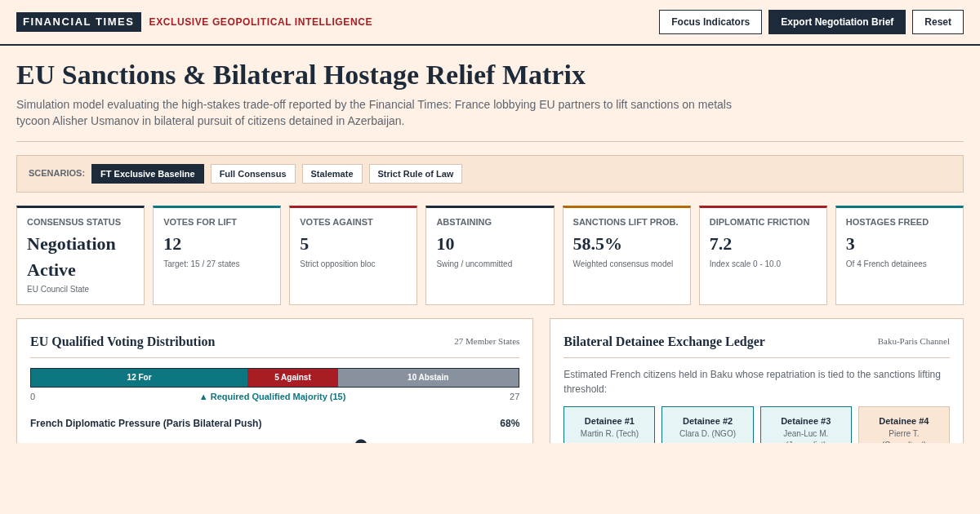The image size is (980, 514).
Task: Click the Required Qualified Majority (15) marker
Action: [273, 397]
